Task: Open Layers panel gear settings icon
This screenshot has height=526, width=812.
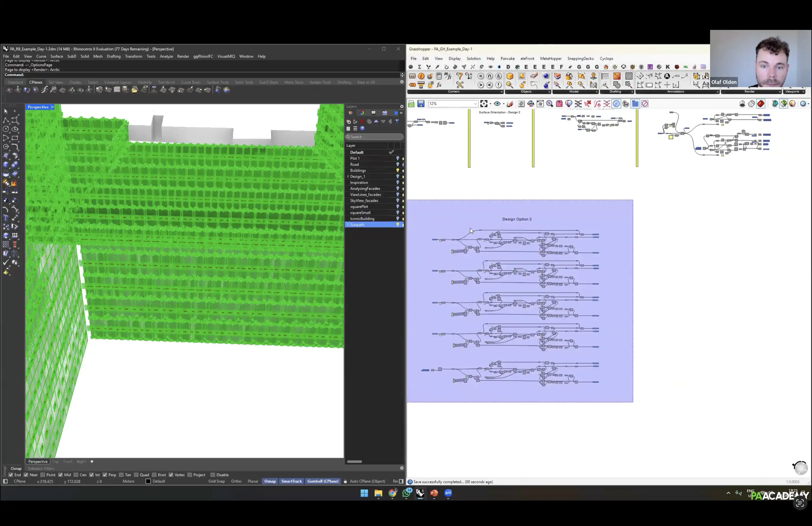Action: tap(401, 107)
